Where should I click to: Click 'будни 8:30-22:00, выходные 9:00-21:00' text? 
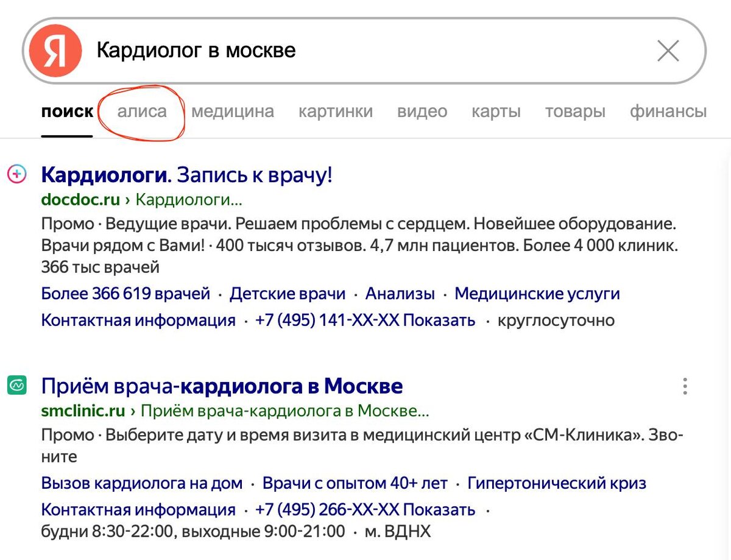coord(193,531)
